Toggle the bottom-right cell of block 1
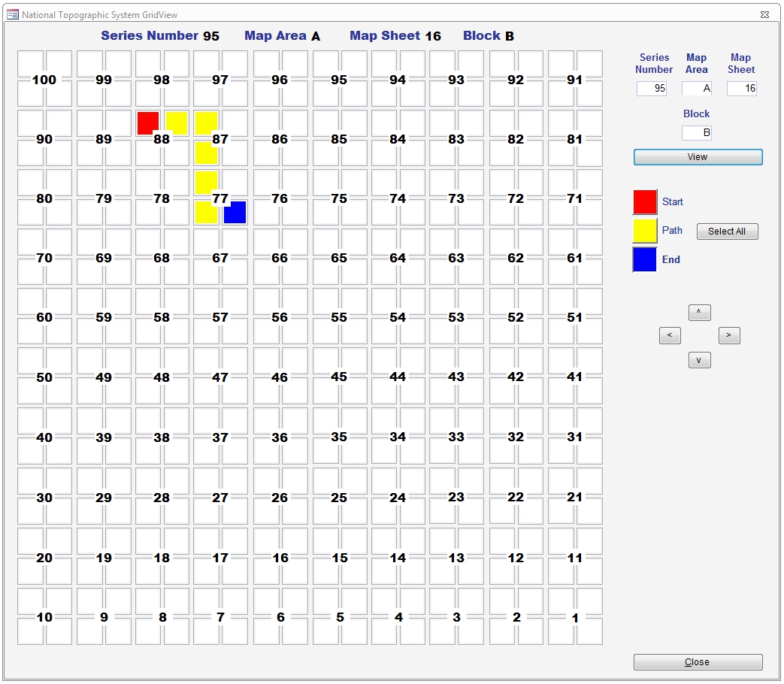The height and width of the screenshot is (684, 784). pos(590,631)
